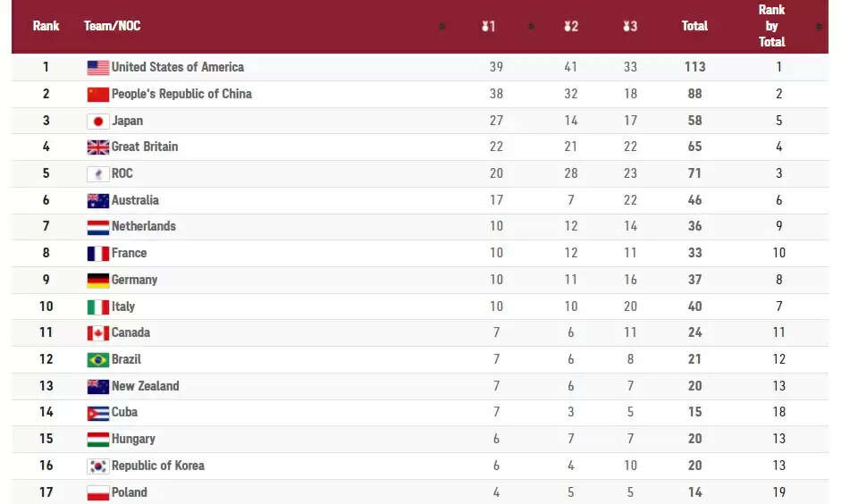Click the Total column header
Viewport: 841px width, 504px height.
[694, 26]
